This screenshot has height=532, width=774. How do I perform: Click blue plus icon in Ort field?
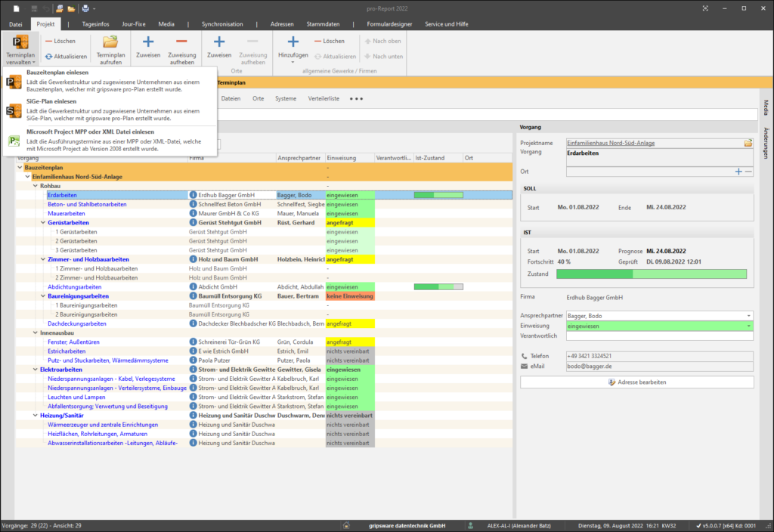click(x=738, y=172)
